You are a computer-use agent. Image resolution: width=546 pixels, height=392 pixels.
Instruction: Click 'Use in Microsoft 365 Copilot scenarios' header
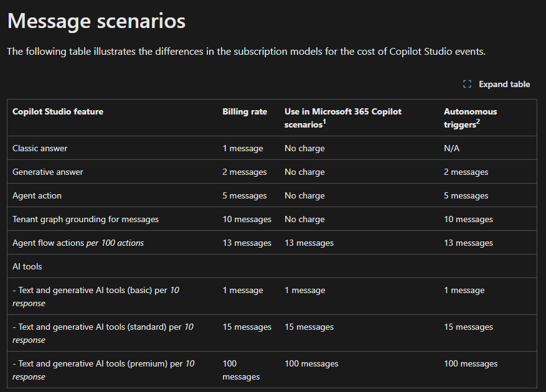coord(343,118)
